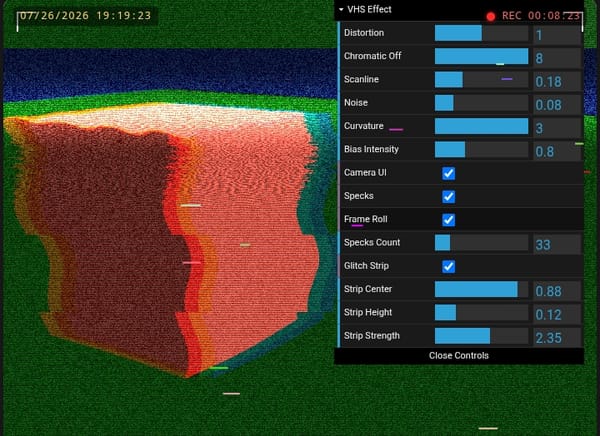600x436 pixels.
Task: Click the Bias Intensity label
Action: (x=371, y=150)
